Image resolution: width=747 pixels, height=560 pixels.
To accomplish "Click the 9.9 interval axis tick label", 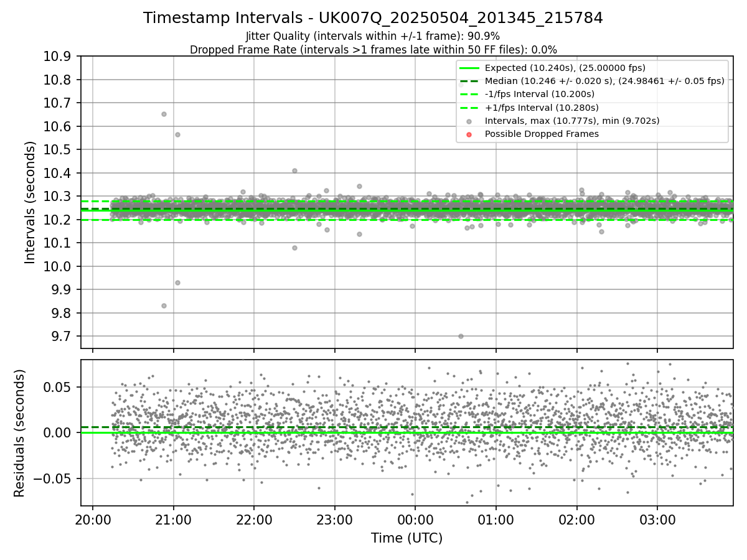I will (62, 290).
